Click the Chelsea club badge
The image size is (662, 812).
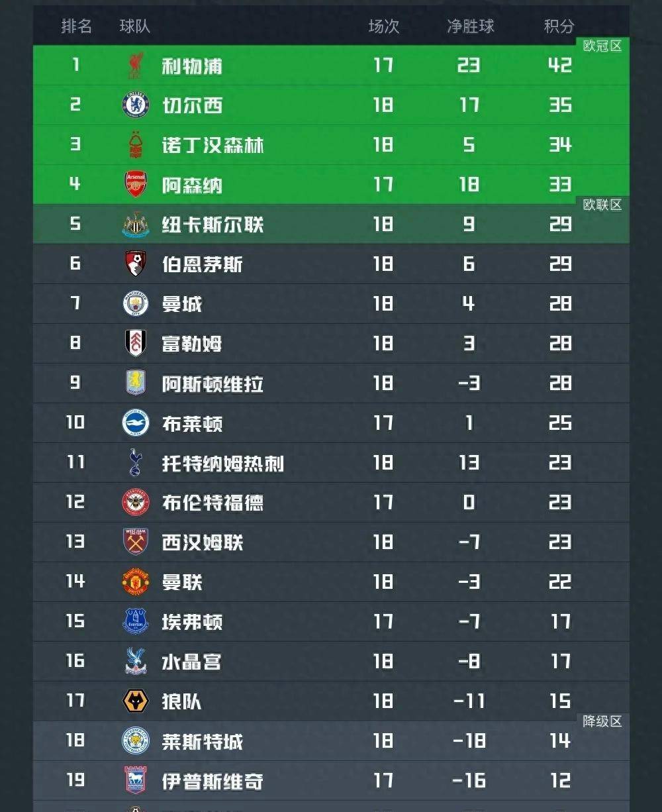(134, 106)
